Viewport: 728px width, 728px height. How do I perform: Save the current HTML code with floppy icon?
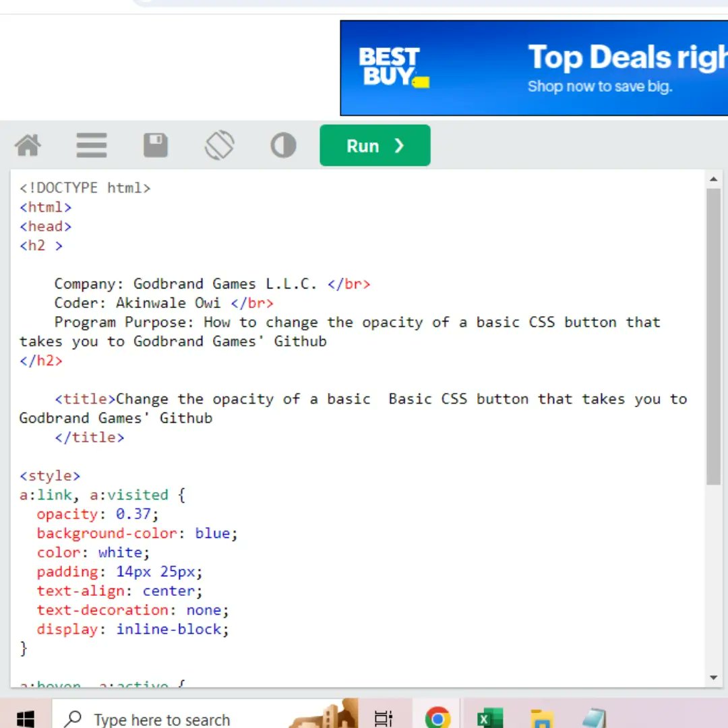[155, 145]
